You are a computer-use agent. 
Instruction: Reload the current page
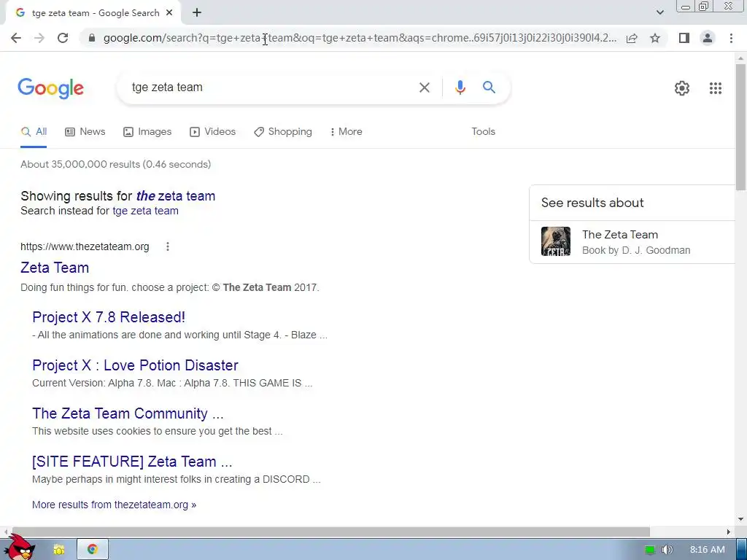(x=63, y=38)
